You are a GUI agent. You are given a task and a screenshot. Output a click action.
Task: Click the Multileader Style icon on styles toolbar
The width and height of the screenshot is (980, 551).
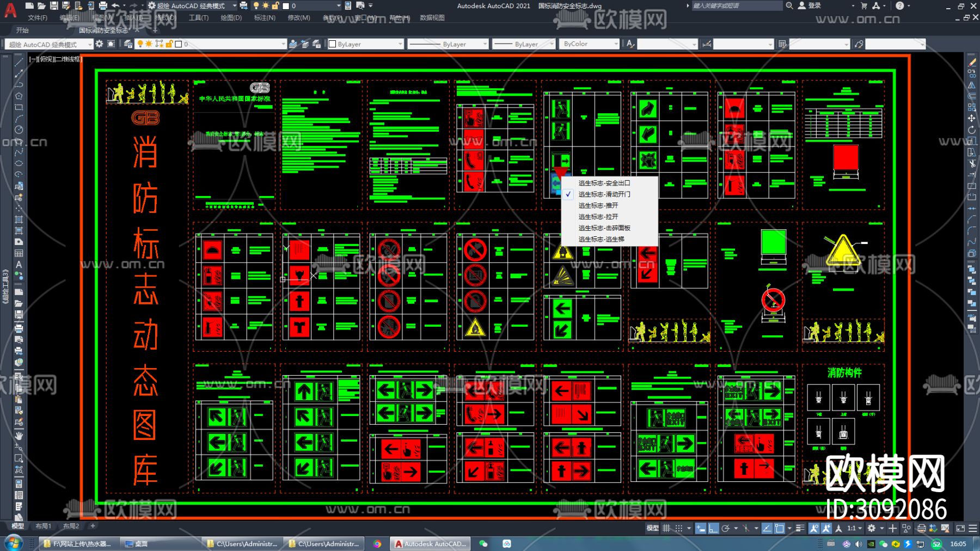click(859, 44)
